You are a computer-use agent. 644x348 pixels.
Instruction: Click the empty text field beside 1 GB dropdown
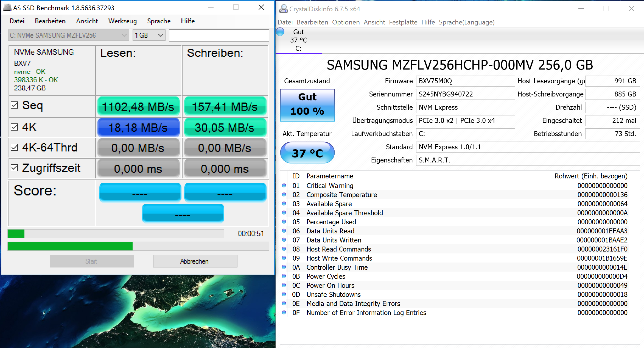pos(219,35)
